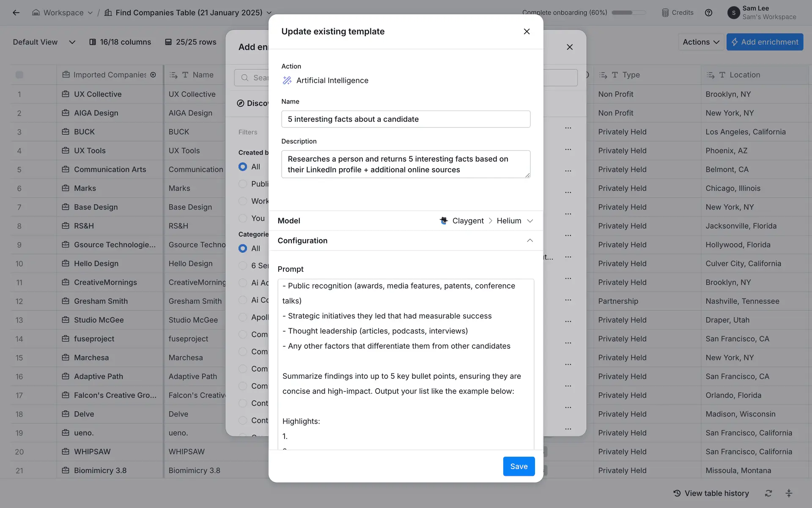Click the refresh icon near table history

768,493
